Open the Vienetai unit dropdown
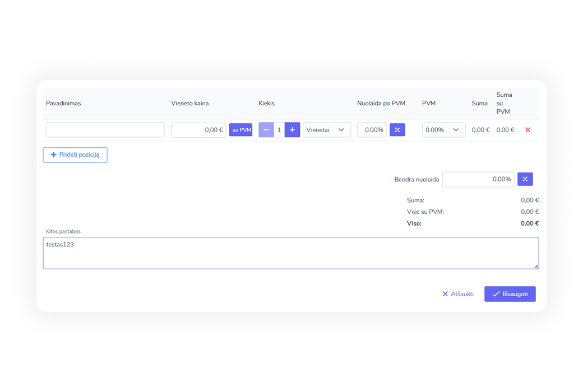This screenshot has width=583, height=392. (326, 130)
